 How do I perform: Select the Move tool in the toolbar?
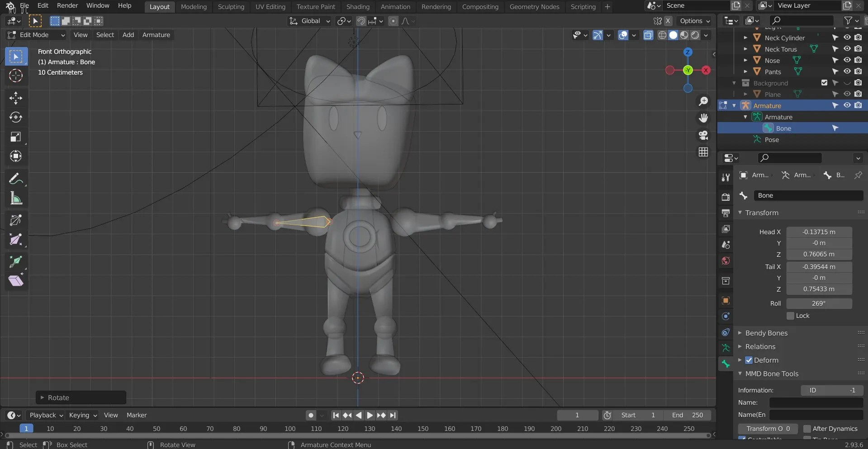pos(16,98)
